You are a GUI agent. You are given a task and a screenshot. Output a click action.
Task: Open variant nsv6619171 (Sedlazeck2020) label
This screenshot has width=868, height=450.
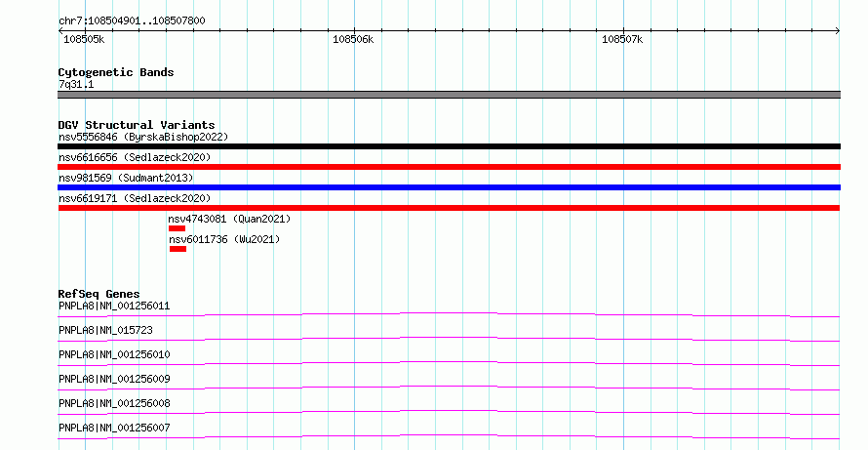coord(135,198)
